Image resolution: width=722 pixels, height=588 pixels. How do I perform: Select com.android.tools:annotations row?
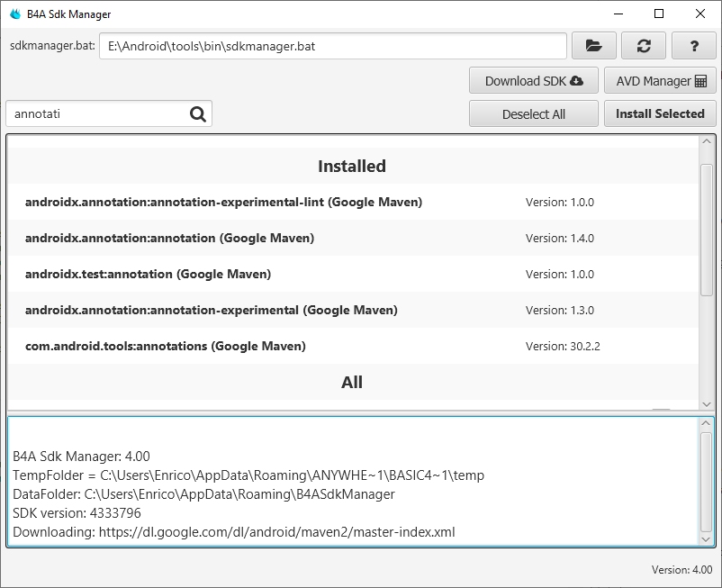point(353,346)
